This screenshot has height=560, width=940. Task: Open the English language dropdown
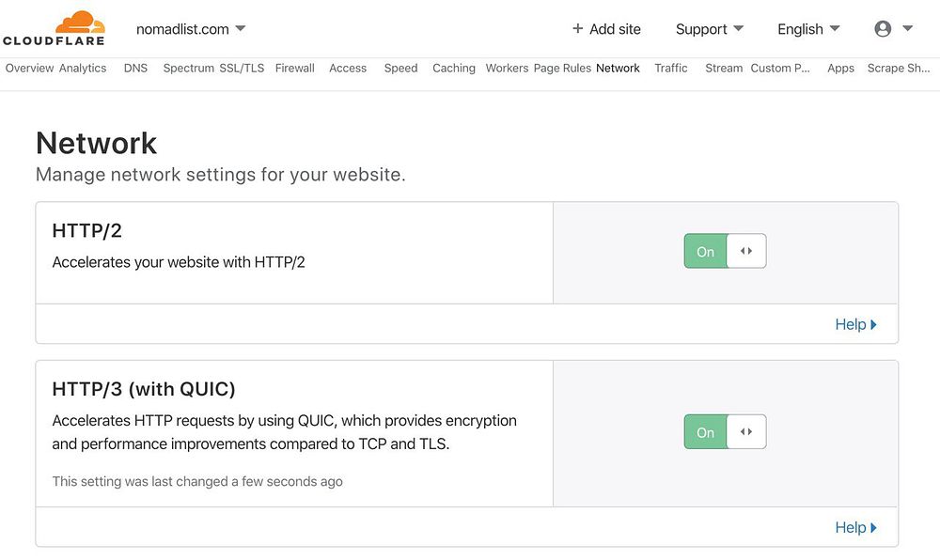(x=808, y=29)
